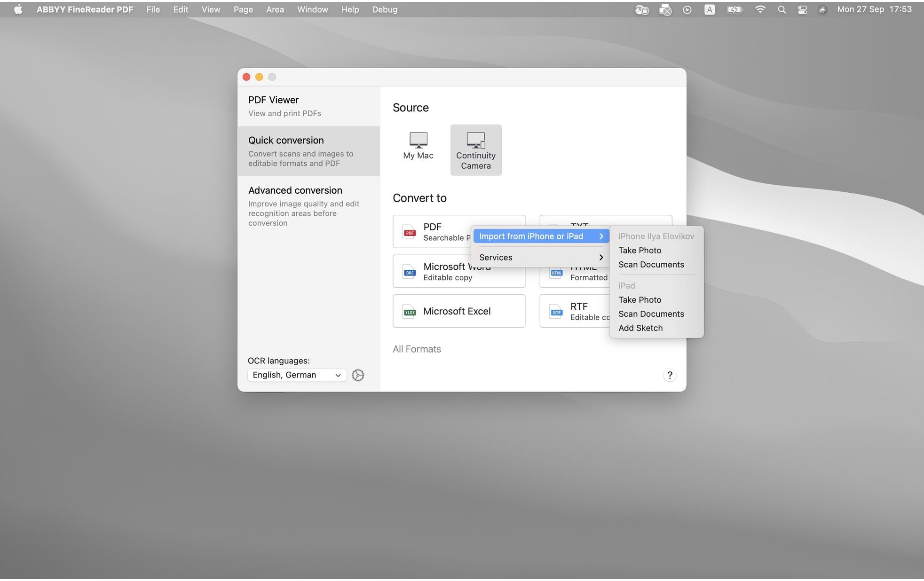Open All Formats conversion options
The image size is (924, 581).
417,348
